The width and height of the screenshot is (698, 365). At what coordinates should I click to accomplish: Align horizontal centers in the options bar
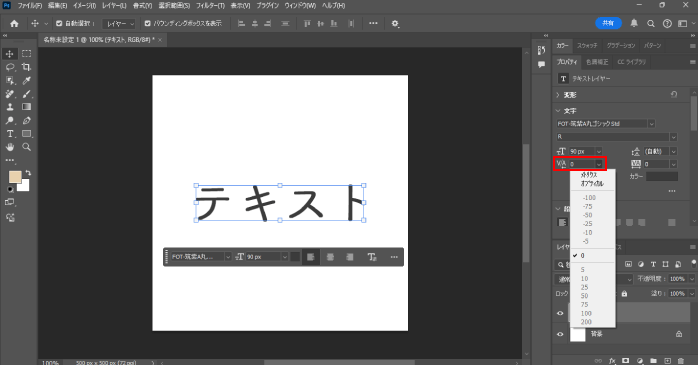tap(255, 24)
